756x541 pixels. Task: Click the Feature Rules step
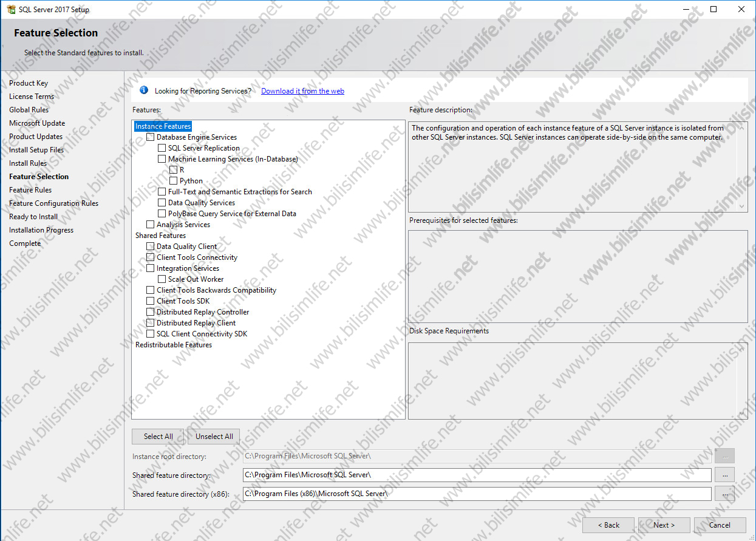click(x=30, y=190)
